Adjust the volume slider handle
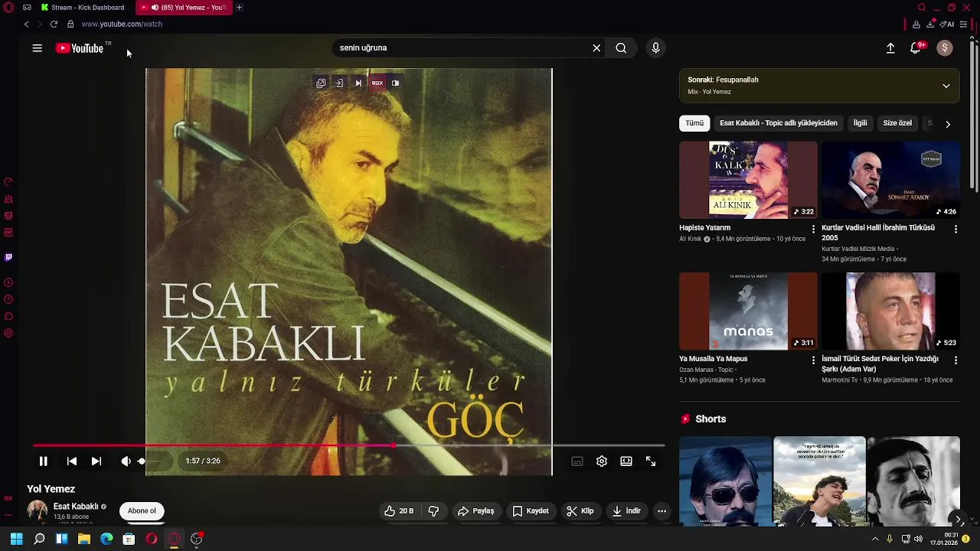The image size is (980, 551). (x=142, y=461)
